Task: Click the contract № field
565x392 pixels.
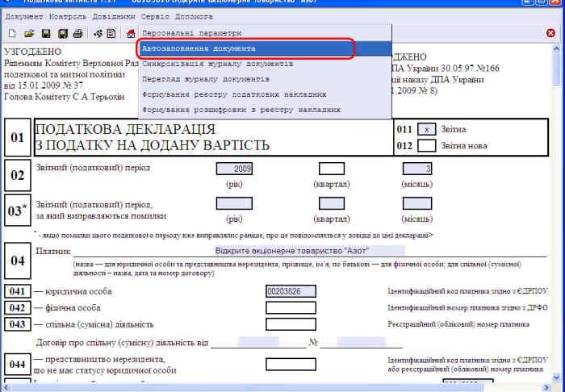Action: 361,342
